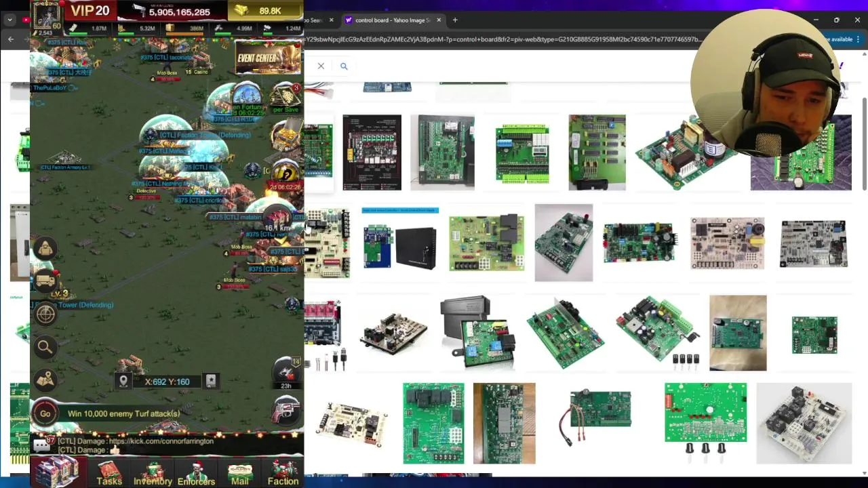This screenshot has height=488, width=868.
Task: Open the map with pin icon
Action: tap(45, 380)
